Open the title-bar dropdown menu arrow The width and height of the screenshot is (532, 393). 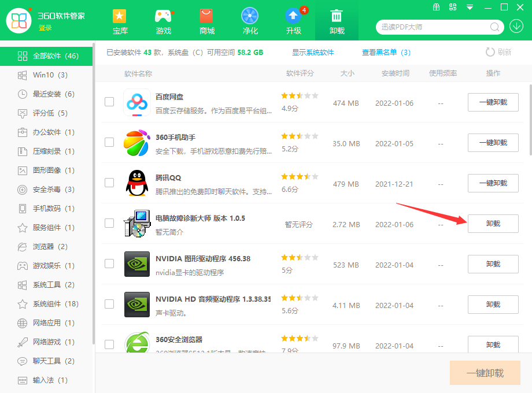click(x=470, y=7)
